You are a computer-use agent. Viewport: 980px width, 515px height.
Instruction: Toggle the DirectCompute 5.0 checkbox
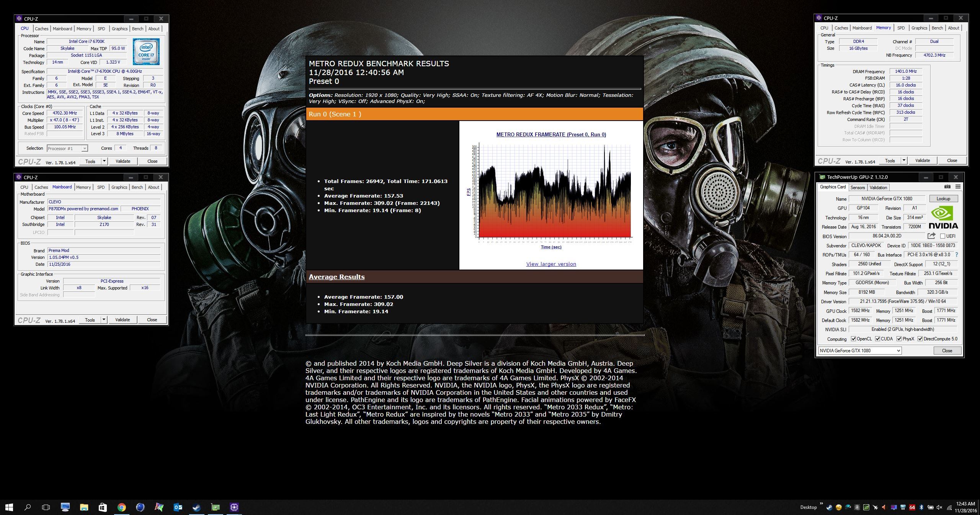tap(920, 339)
